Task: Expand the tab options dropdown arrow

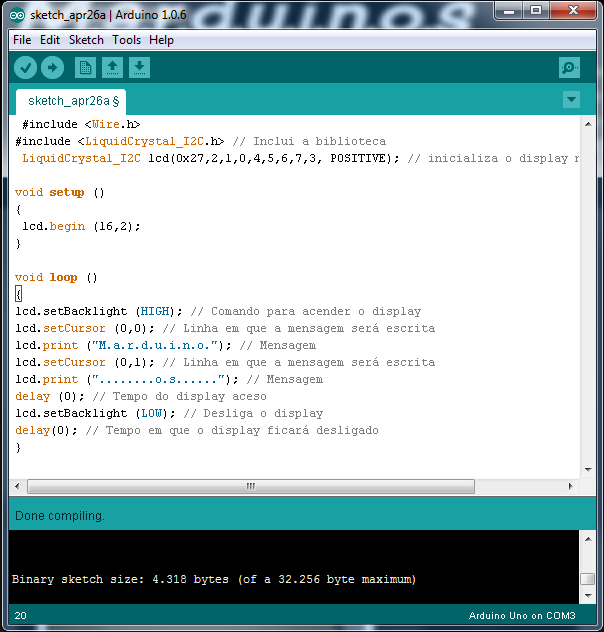Action: 571,100
